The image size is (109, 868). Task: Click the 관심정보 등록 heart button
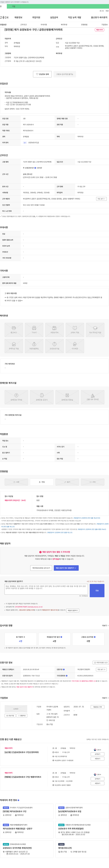pos(42,74)
